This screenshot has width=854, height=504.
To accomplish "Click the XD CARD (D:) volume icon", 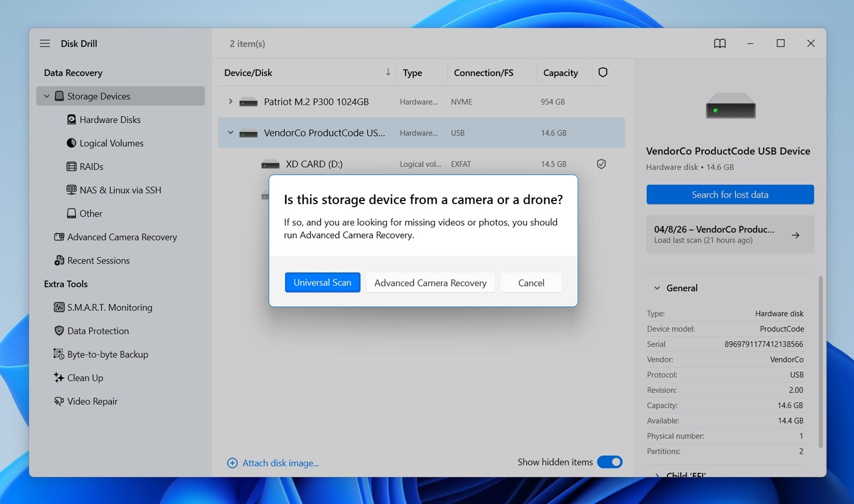I will click(270, 164).
